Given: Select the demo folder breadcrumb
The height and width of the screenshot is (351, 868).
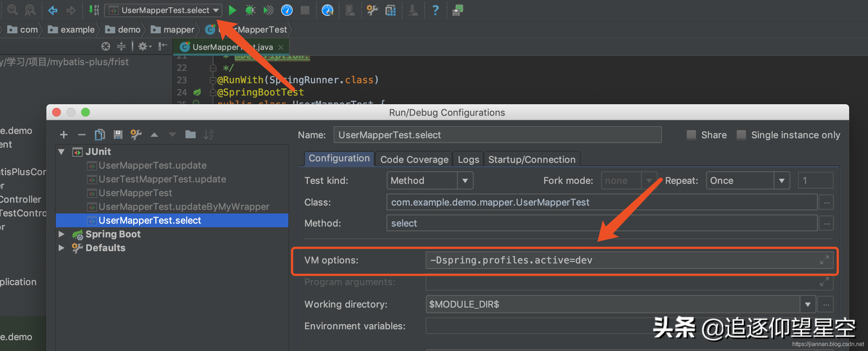Looking at the screenshot, I should tap(123, 30).
